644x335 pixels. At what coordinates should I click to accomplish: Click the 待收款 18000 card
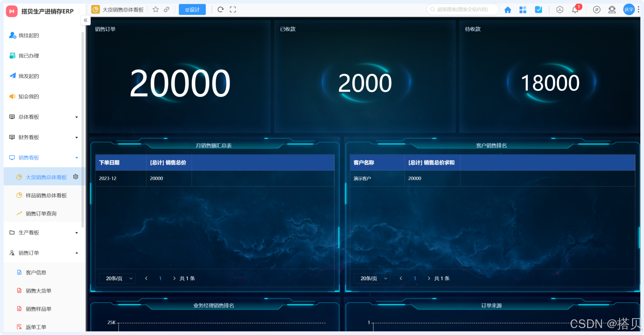pos(550,76)
